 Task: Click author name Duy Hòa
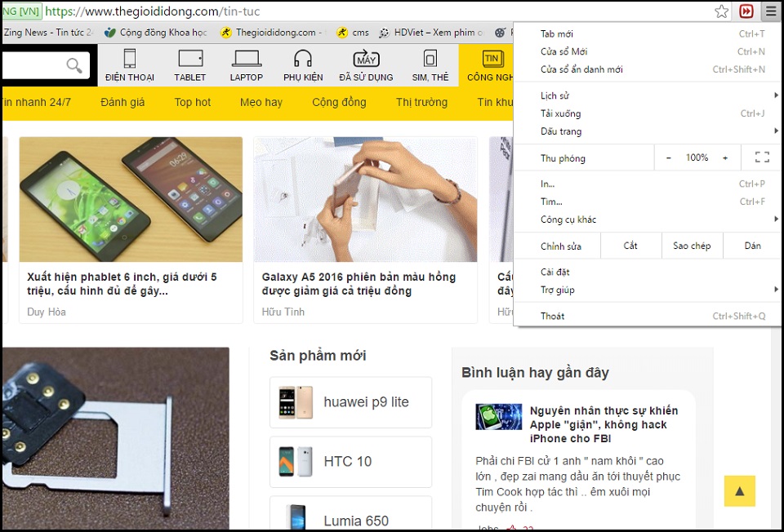pyautogui.click(x=46, y=312)
